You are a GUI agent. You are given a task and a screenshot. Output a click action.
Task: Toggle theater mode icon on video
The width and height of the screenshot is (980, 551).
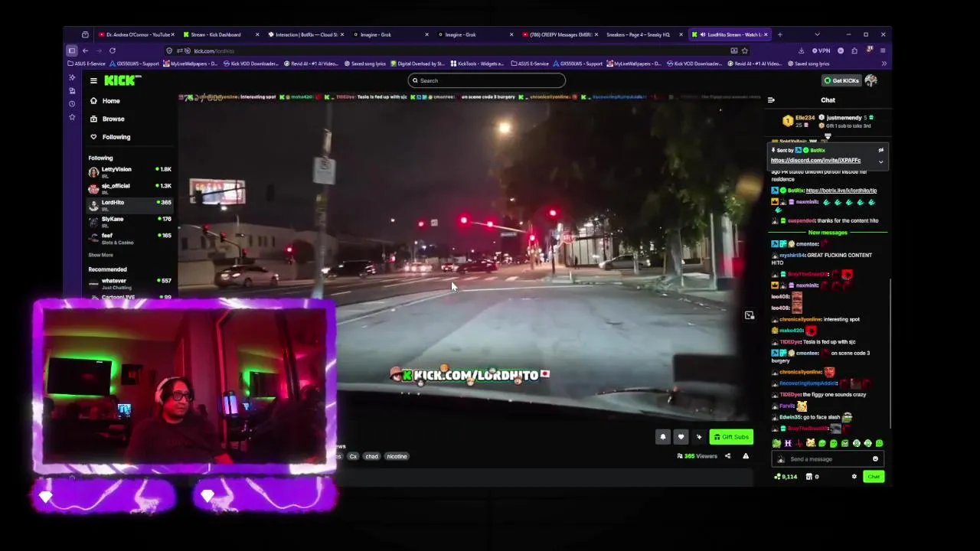[x=750, y=315]
